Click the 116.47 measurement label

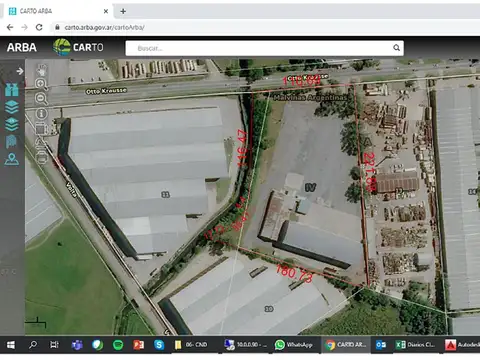coord(242,148)
